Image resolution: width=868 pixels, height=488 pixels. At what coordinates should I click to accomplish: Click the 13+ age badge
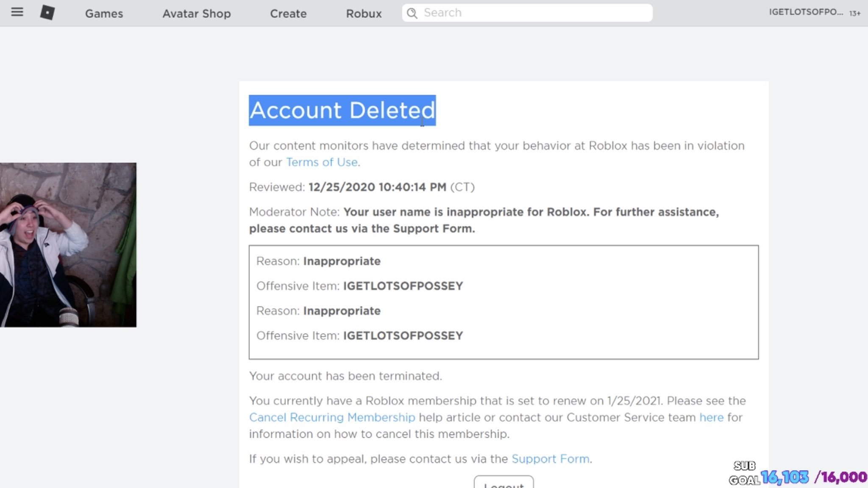pos(854,13)
